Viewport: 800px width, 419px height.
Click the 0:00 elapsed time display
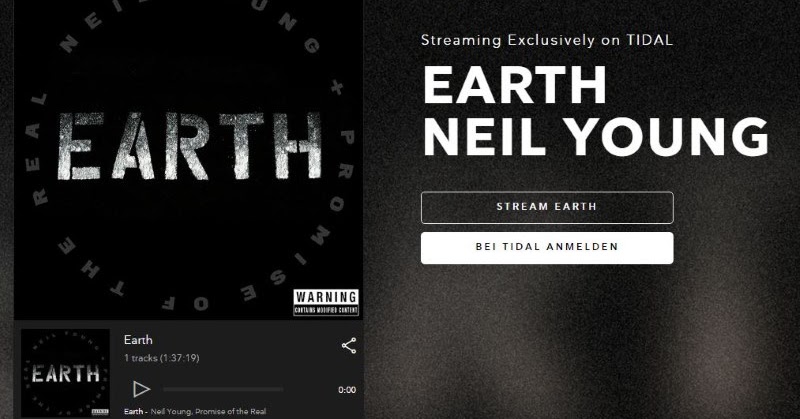pyautogui.click(x=347, y=390)
